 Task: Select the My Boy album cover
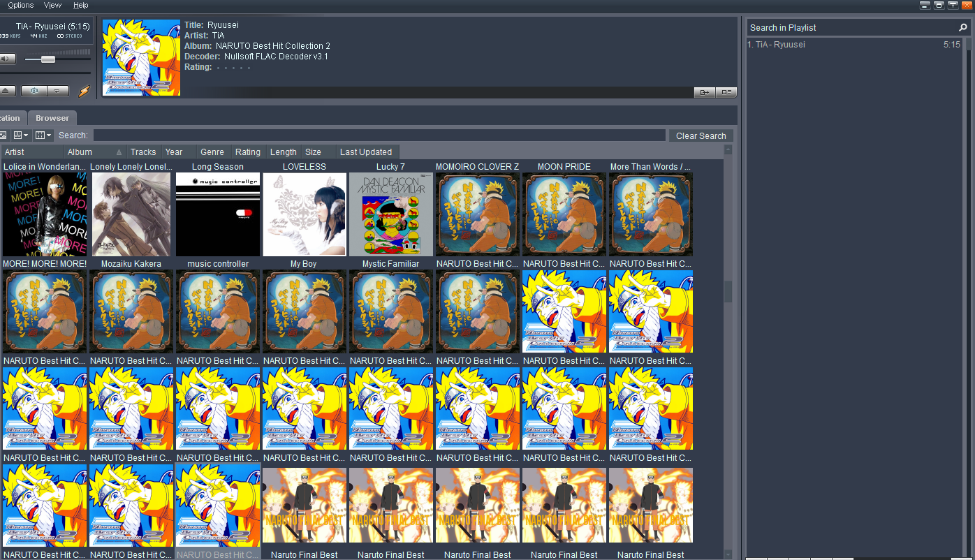coord(305,214)
